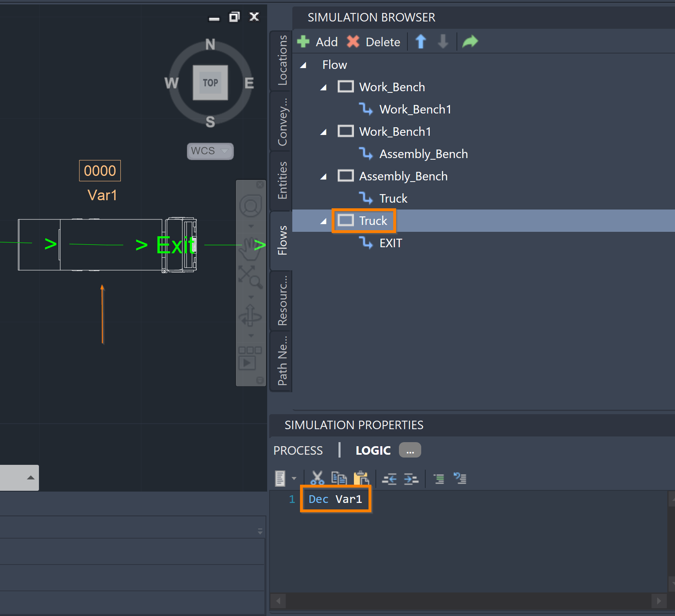Screen dimensions: 675x616
Task: Click W on the compass
Action: pyautogui.click(x=171, y=83)
